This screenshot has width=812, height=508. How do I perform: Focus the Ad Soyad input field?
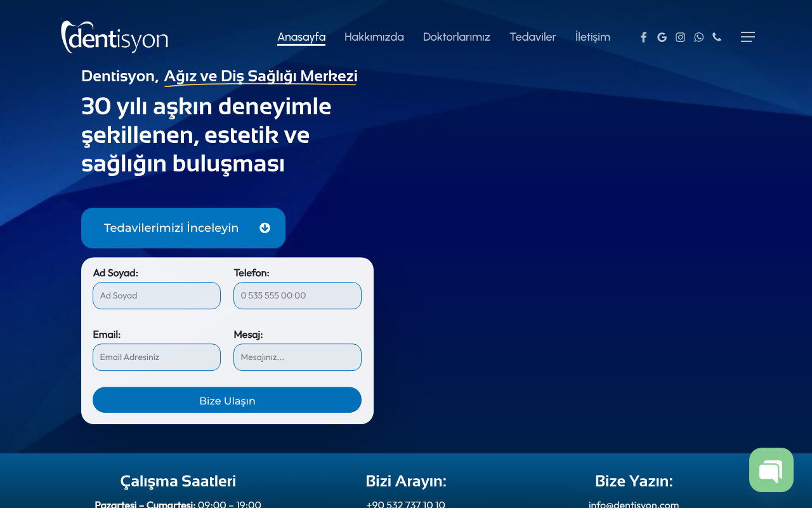coord(157,296)
